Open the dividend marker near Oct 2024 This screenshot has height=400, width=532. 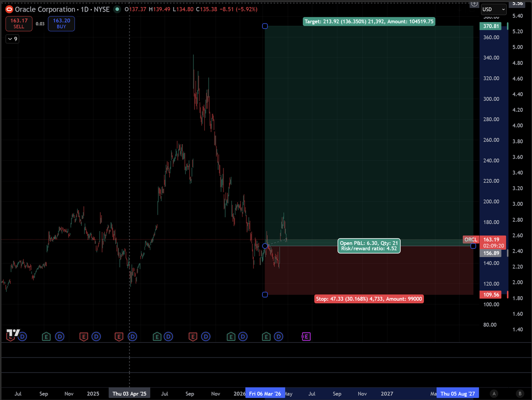60,337
